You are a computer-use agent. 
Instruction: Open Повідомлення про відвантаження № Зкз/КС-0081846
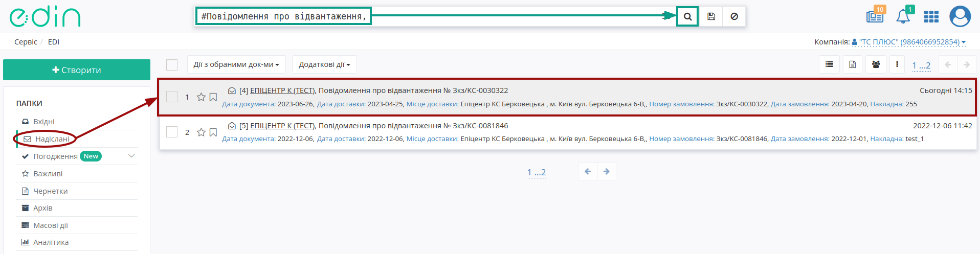(413, 126)
